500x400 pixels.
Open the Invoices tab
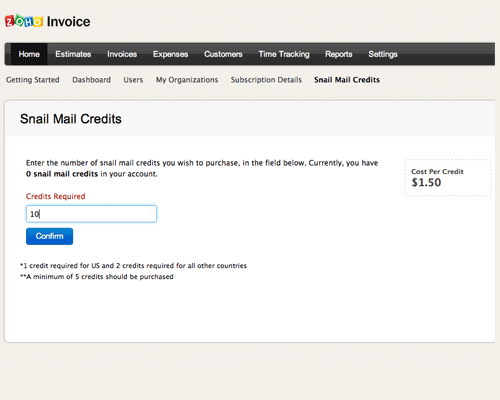pos(122,54)
